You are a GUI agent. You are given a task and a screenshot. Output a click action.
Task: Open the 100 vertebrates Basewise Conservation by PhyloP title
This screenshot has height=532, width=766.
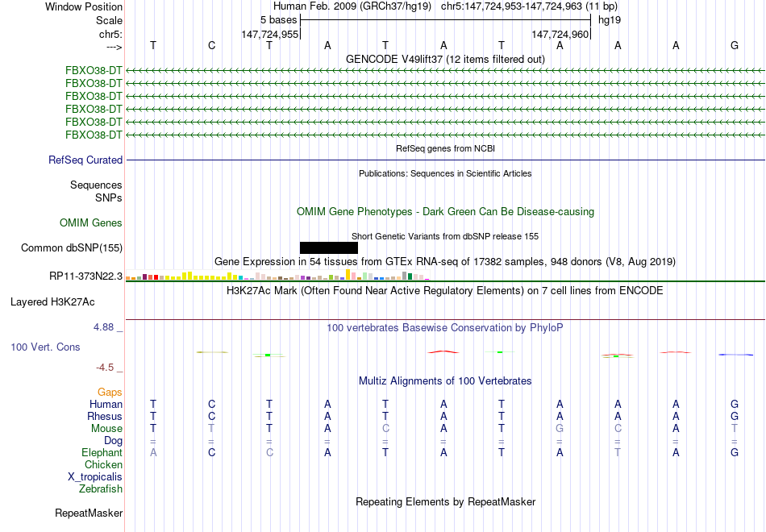[x=445, y=328]
